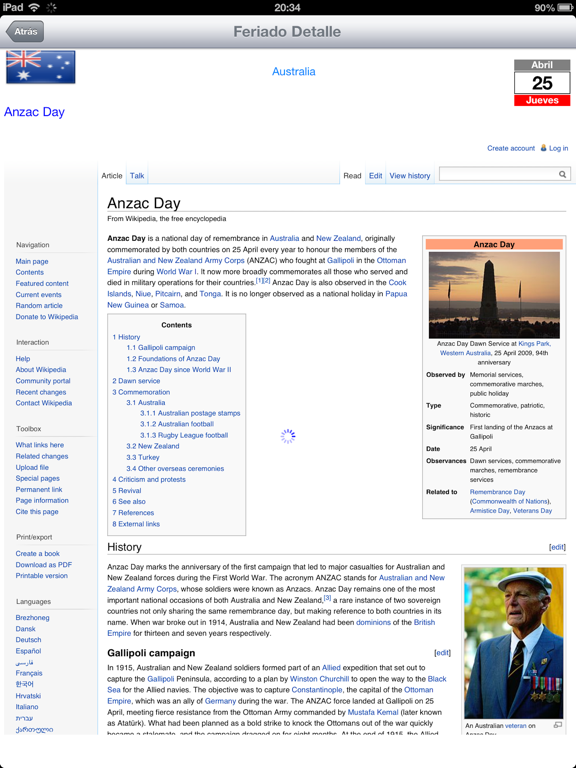The height and width of the screenshot is (768, 576).
Task: Open the View history tab
Action: (410, 175)
